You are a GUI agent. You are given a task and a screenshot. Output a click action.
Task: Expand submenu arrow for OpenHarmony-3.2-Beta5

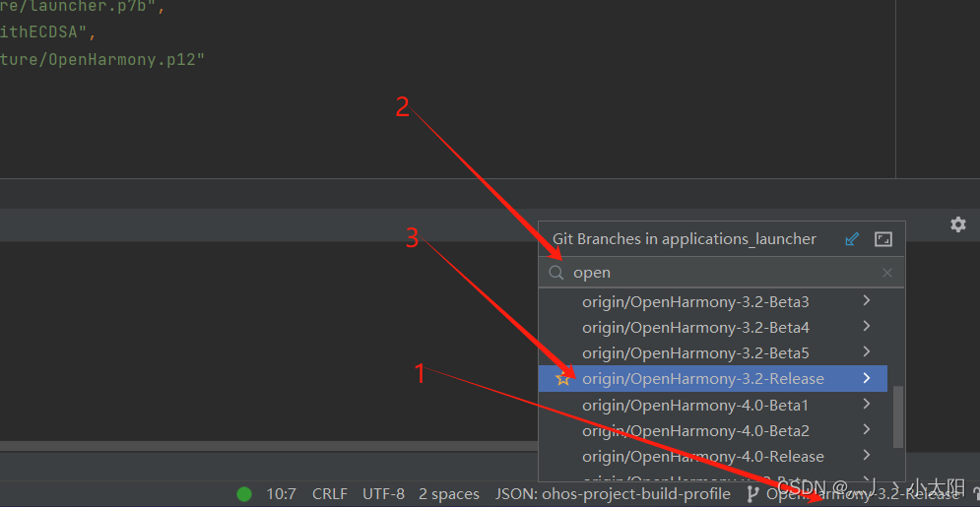[x=867, y=352]
